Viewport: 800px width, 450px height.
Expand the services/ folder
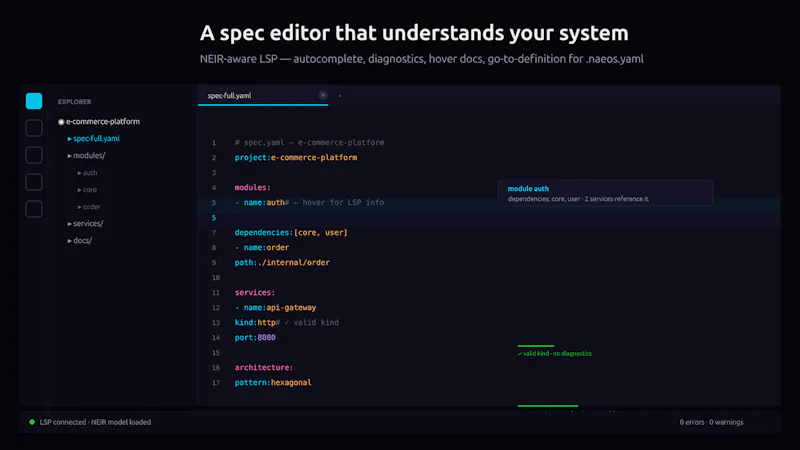click(x=85, y=223)
